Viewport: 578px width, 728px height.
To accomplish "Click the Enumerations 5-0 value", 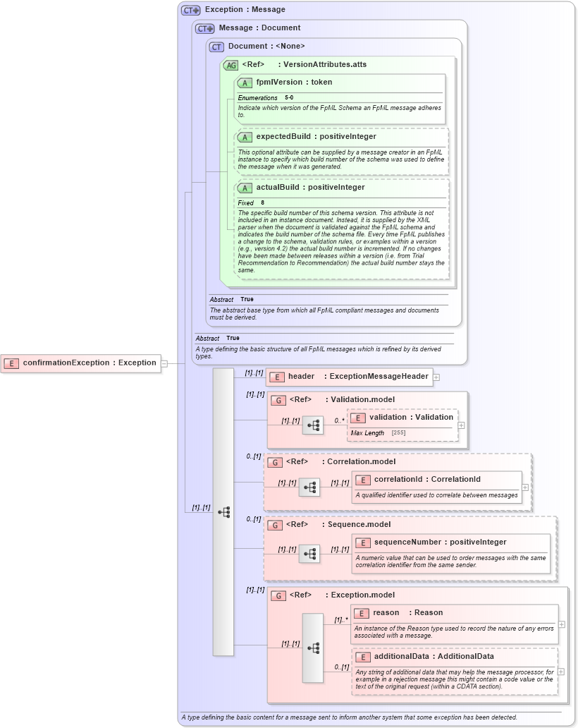I will click(289, 97).
